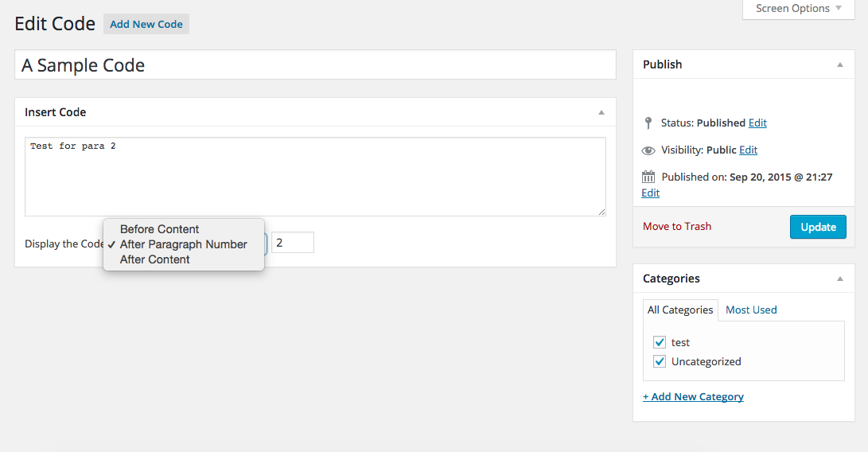Collapse the Insert Code panel

(x=601, y=112)
